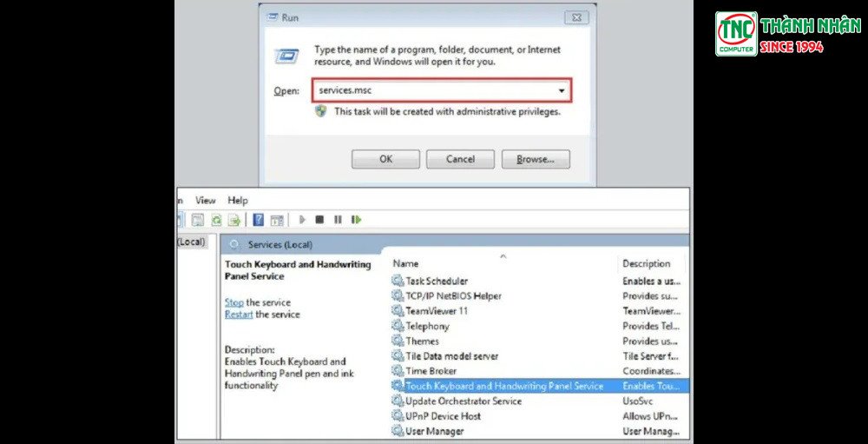Click the Refresh toolbar icon
The image size is (868, 444).
tap(216, 220)
